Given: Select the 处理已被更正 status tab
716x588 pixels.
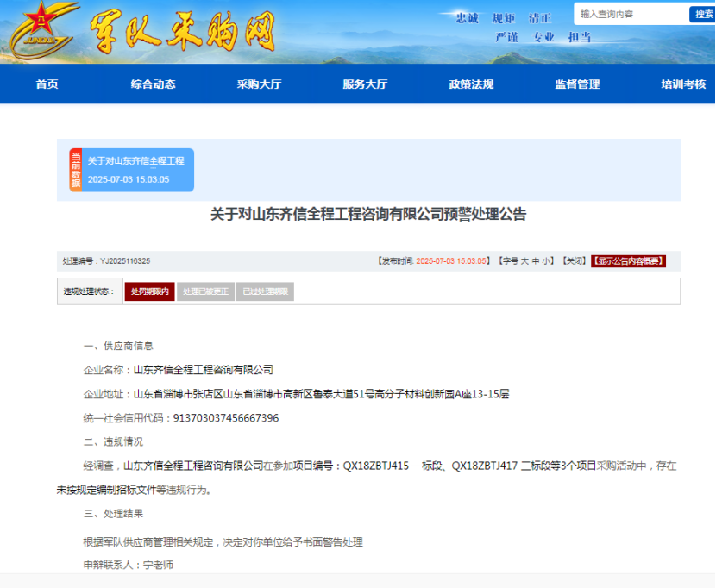Looking at the screenshot, I should pyautogui.click(x=205, y=291).
